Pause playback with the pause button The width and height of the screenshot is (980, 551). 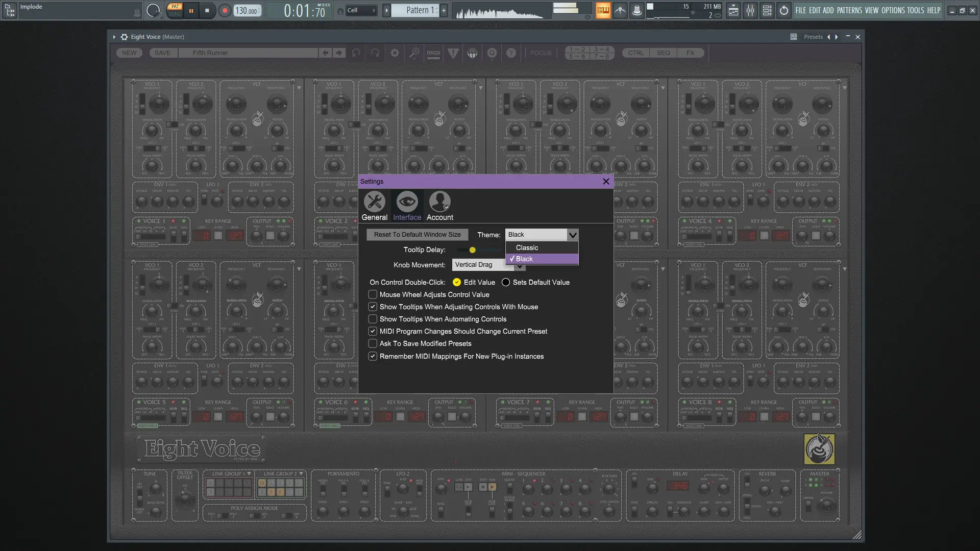point(191,11)
